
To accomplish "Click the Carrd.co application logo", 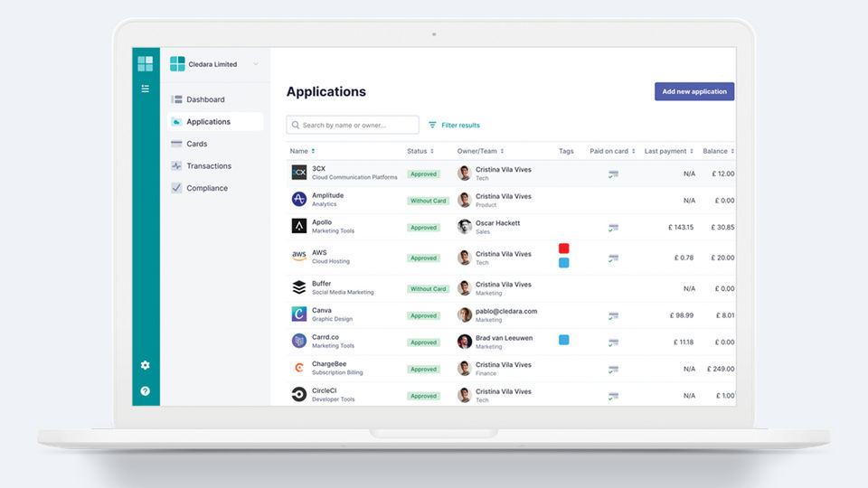I will pos(299,341).
